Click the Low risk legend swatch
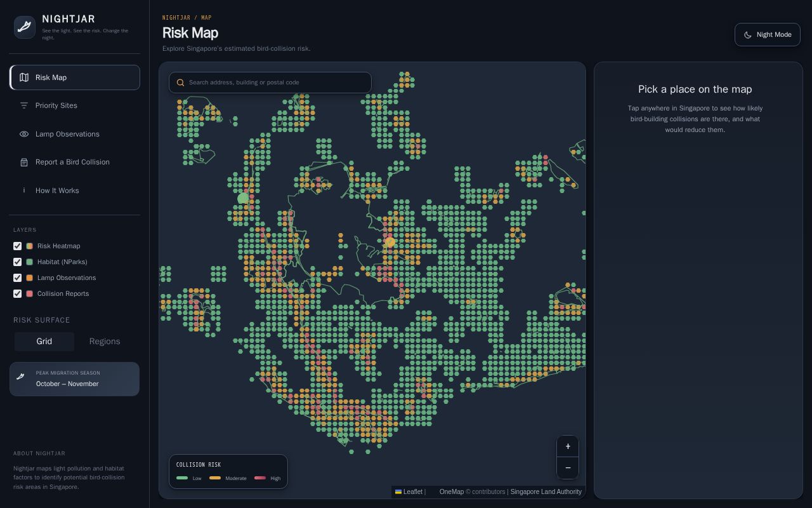This screenshot has height=508, width=812. point(182,478)
